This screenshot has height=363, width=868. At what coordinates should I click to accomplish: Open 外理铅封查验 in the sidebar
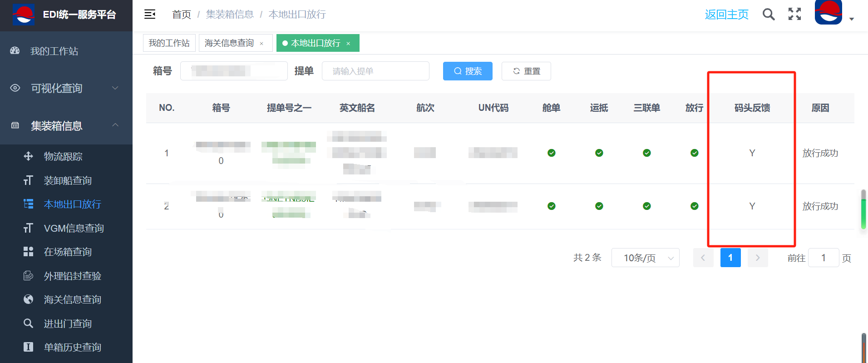tap(72, 276)
